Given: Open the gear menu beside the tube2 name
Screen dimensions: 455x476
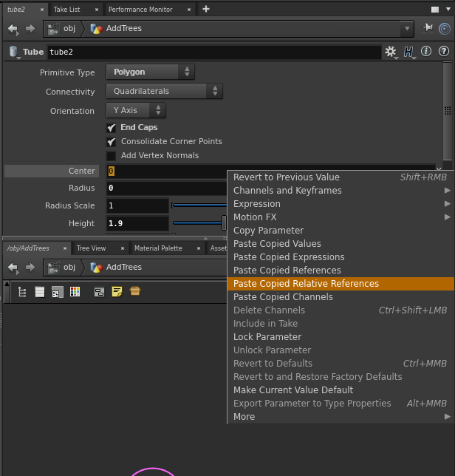Looking at the screenshot, I should [391, 52].
